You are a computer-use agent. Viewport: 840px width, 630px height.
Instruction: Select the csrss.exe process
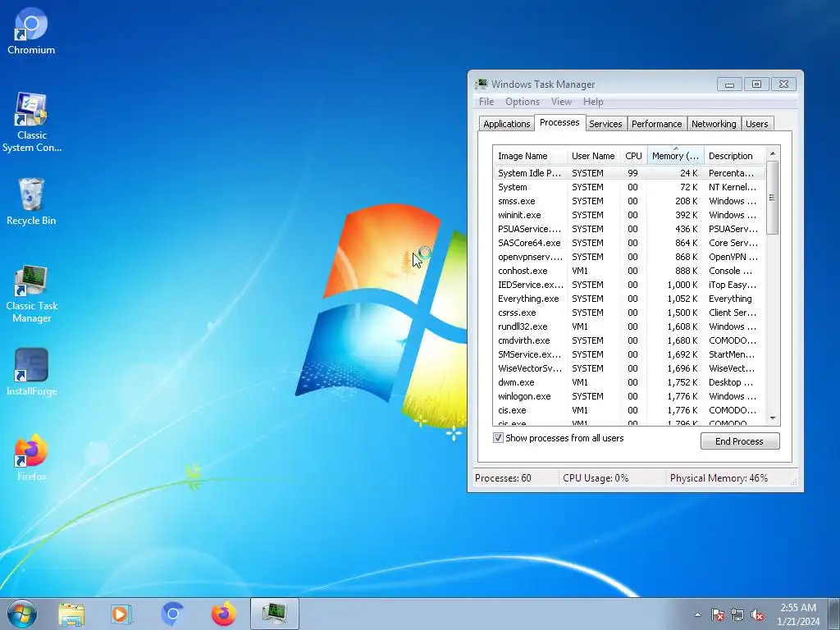click(x=629, y=313)
